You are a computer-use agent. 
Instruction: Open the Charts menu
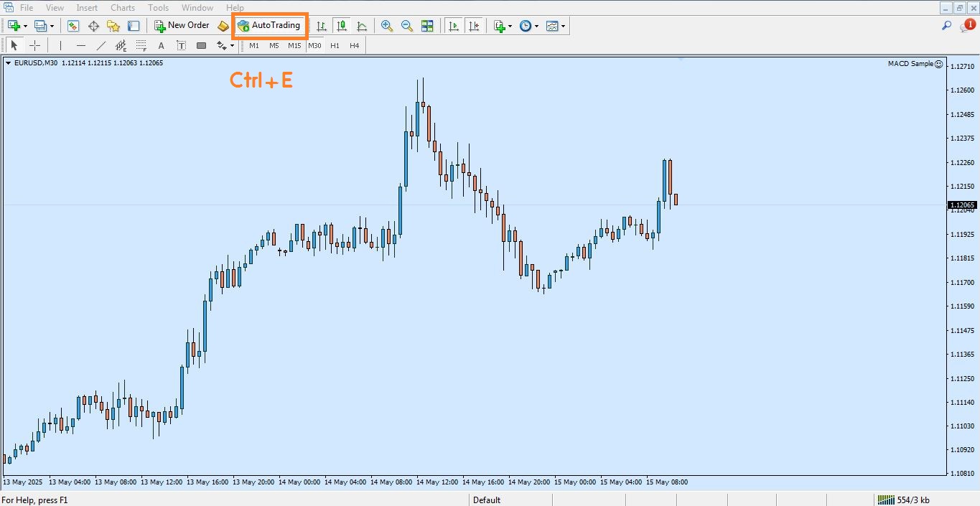[123, 8]
